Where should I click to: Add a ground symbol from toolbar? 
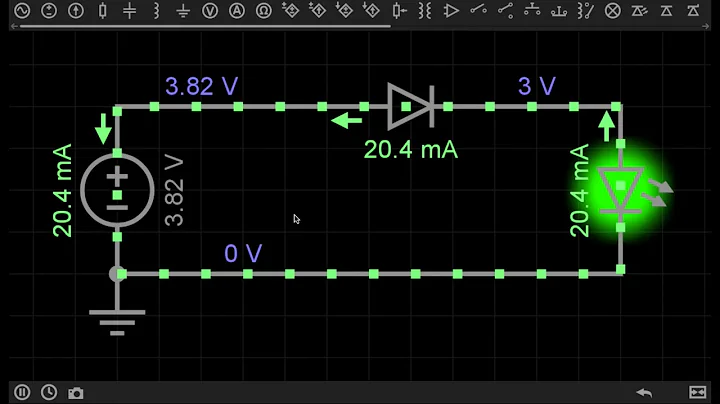click(x=183, y=11)
